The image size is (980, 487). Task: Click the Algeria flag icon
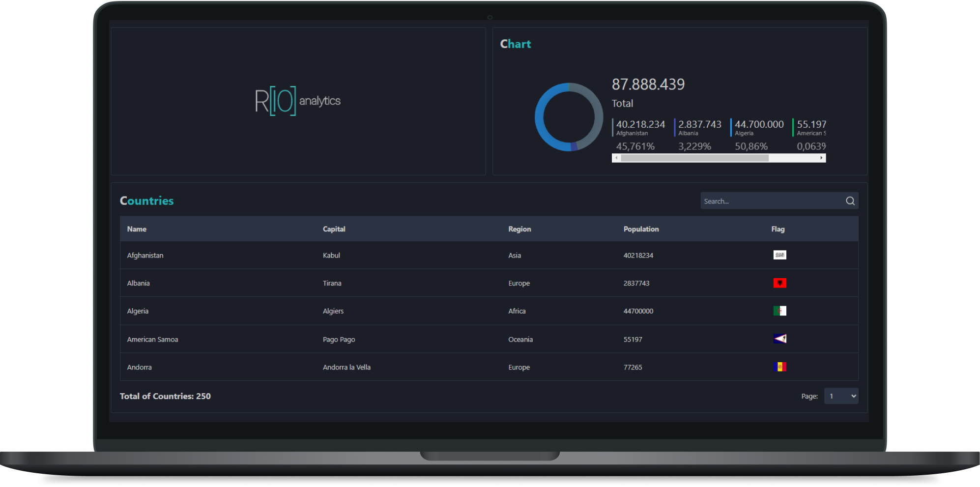click(779, 311)
